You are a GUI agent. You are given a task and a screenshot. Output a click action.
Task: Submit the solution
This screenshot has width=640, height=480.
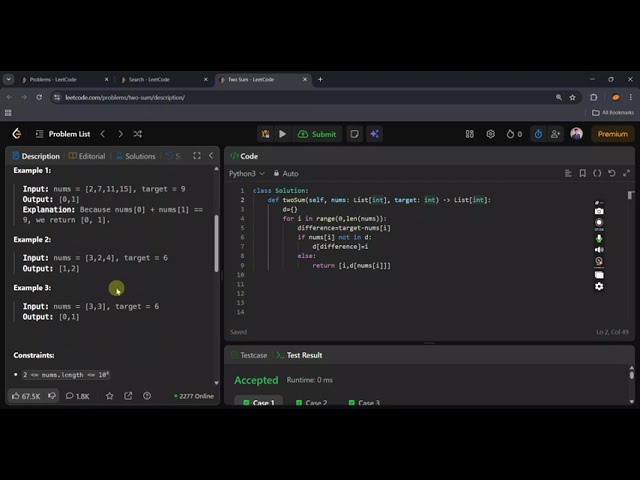click(x=317, y=134)
